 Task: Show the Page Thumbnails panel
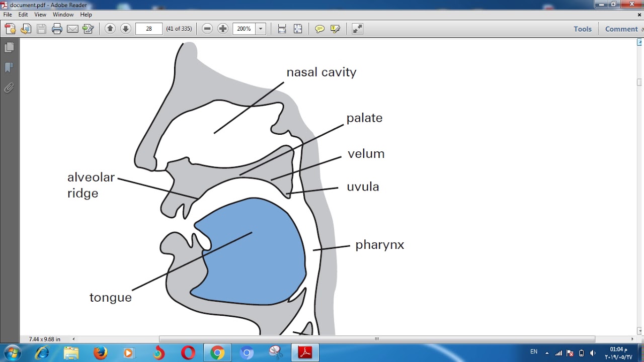(x=9, y=47)
